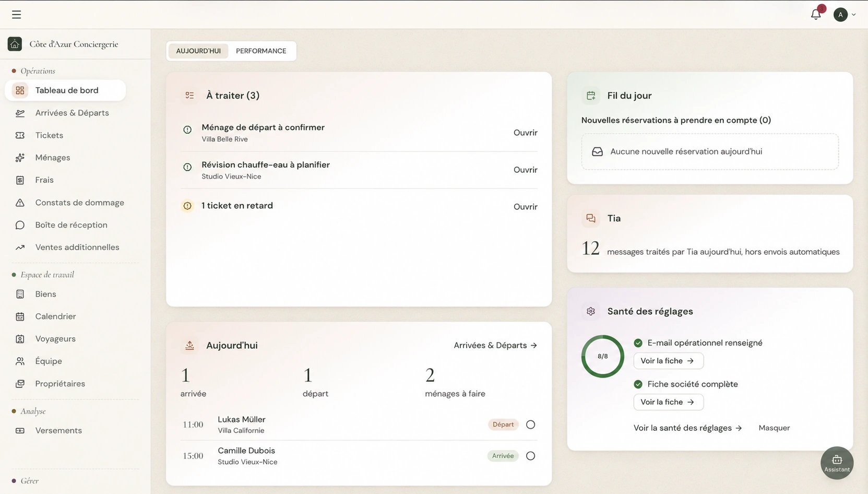Switch to the PERFORMANCE tab

[x=261, y=51]
